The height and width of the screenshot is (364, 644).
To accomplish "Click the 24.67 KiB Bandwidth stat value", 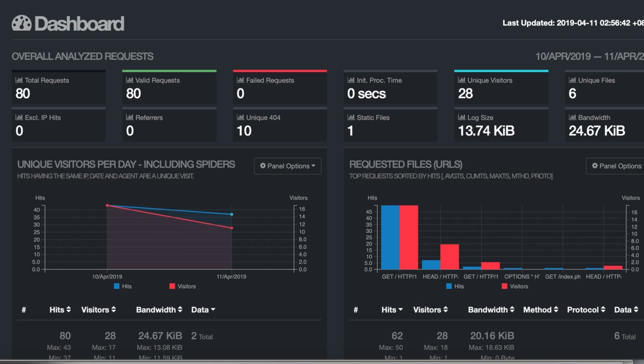I will 597,131.
